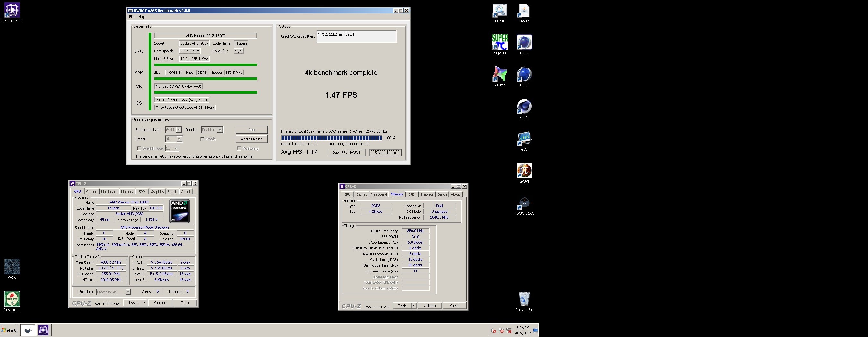Click the AMD Phenom II logo in CPU-Z
The image size is (868, 337).
(x=179, y=211)
